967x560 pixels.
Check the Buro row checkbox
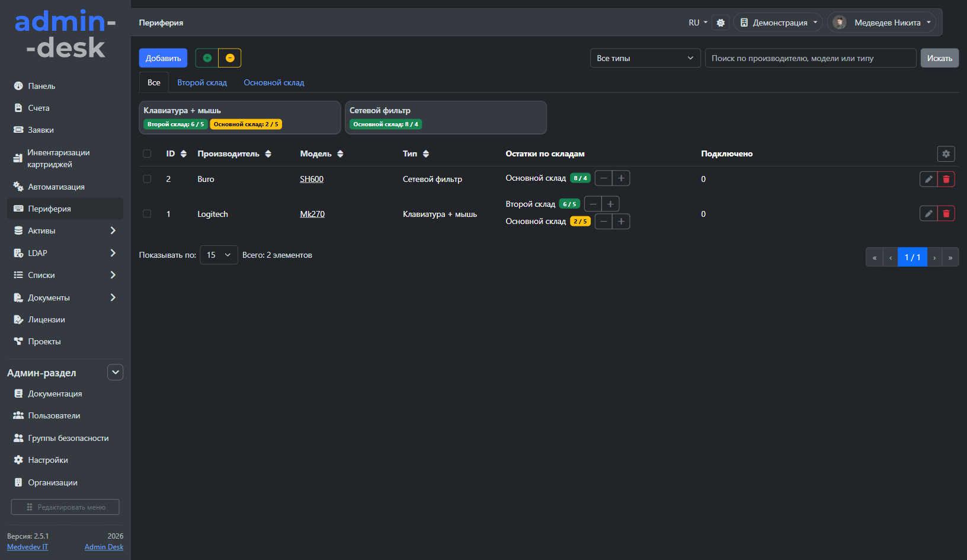pyautogui.click(x=147, y=179)
